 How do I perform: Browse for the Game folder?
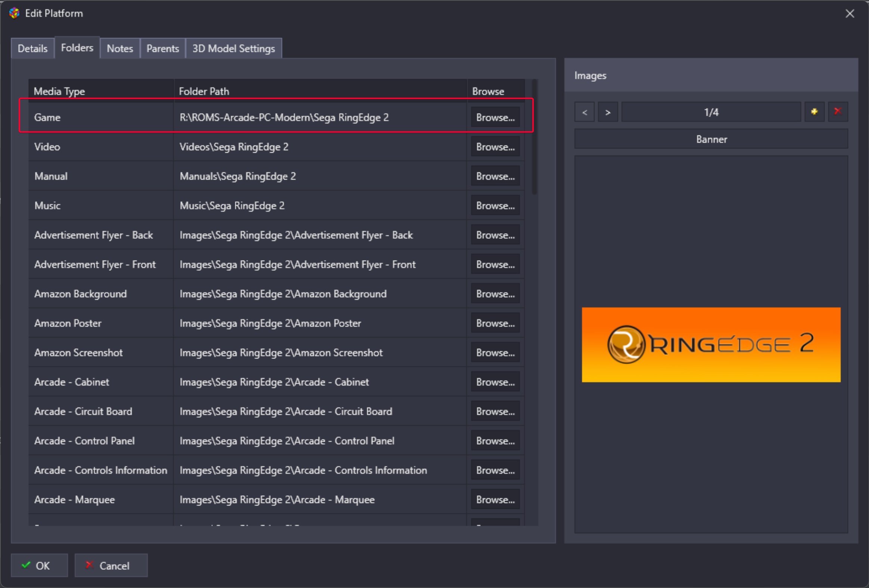[x=495, y=118]
